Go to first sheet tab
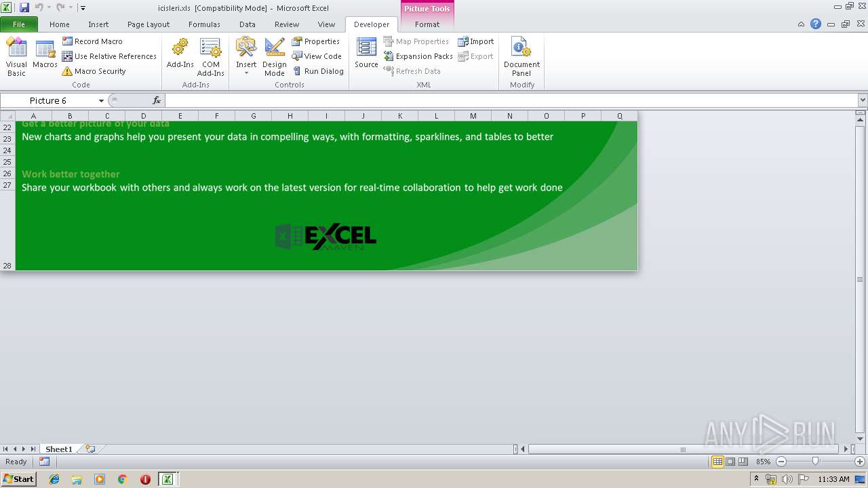 click(x=5, y=449)
